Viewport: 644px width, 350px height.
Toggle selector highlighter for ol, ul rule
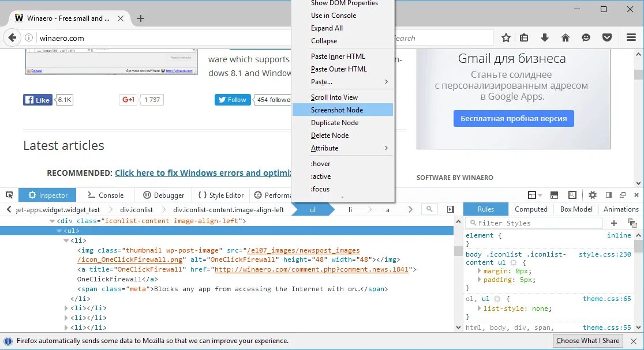click(497, 299)
